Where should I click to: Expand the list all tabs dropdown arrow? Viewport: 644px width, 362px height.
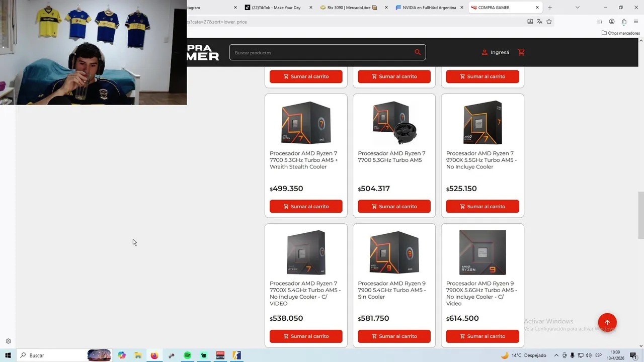coord(577,8)
